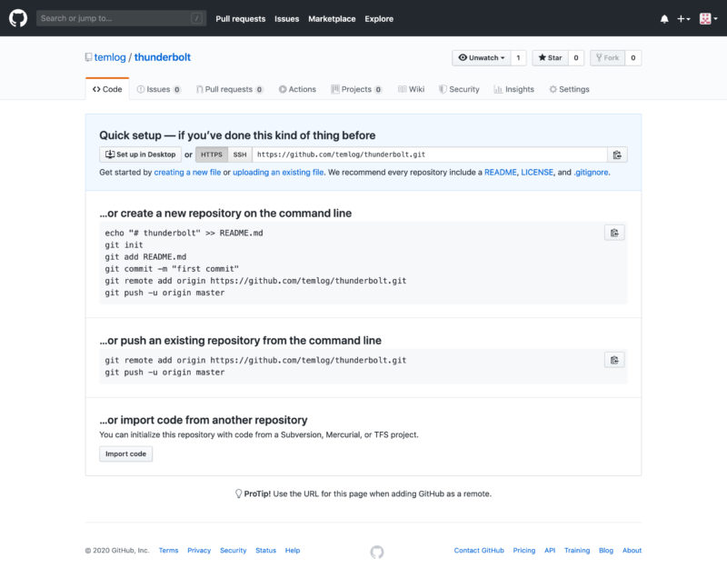Click the gray GitHub logo in the footer
727x588 pixels.
[377, 552]
